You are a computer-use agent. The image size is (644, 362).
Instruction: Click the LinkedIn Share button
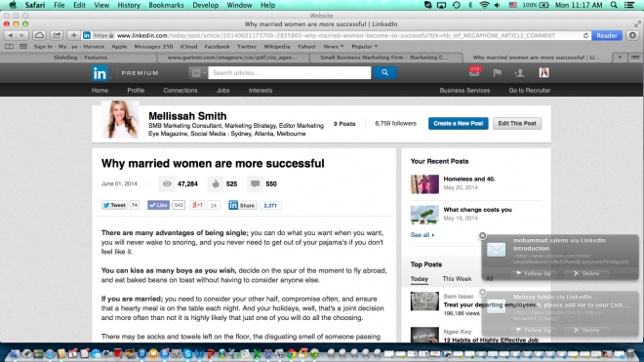point(242,205)
